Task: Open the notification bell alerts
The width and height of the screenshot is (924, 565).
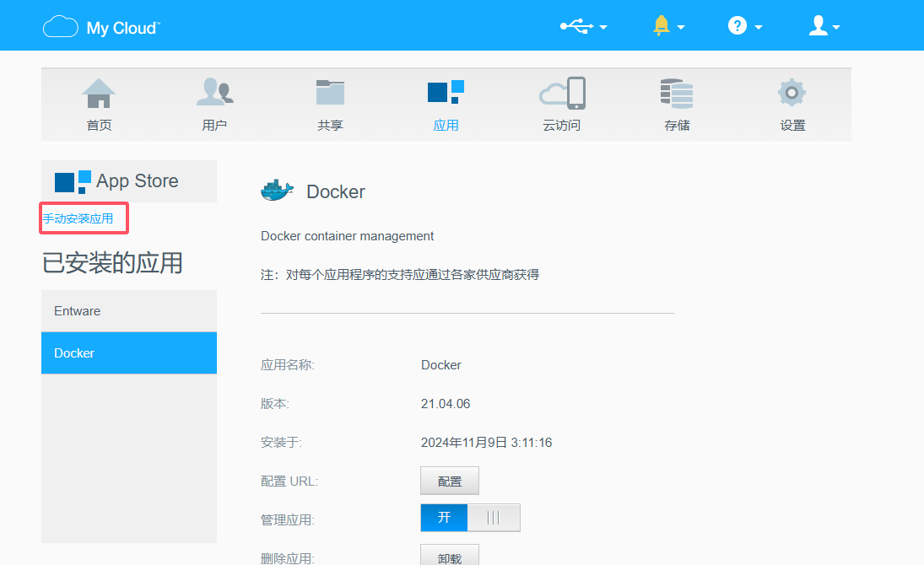Action: pyautogui.click(x=662, y=26)
